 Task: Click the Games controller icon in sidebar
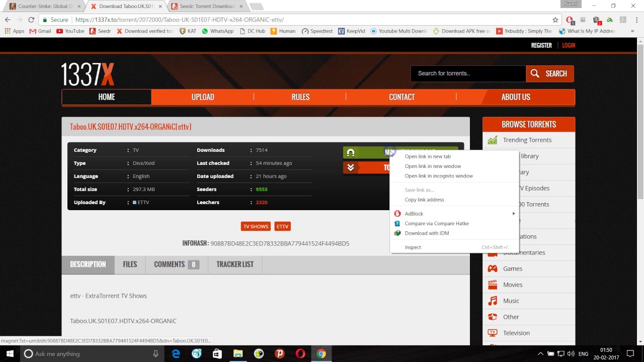(x=493, y=268)
